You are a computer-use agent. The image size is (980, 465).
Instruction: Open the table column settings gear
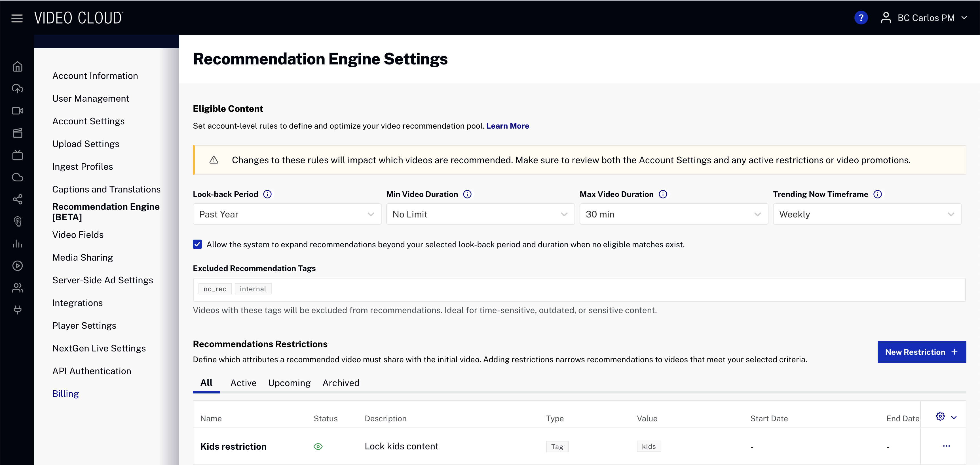940,417
